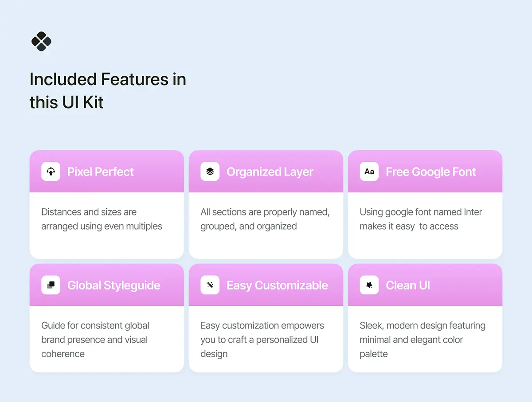The height and width of the screenshot is (402, 532).
Task: Click the Aa font icon
Action: click(x=369, y=172)
